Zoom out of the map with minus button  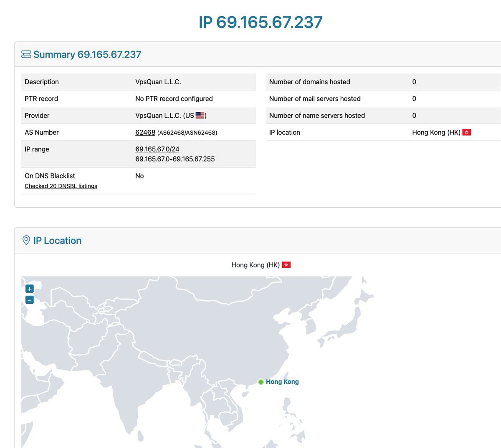click(x=30, y=300)
